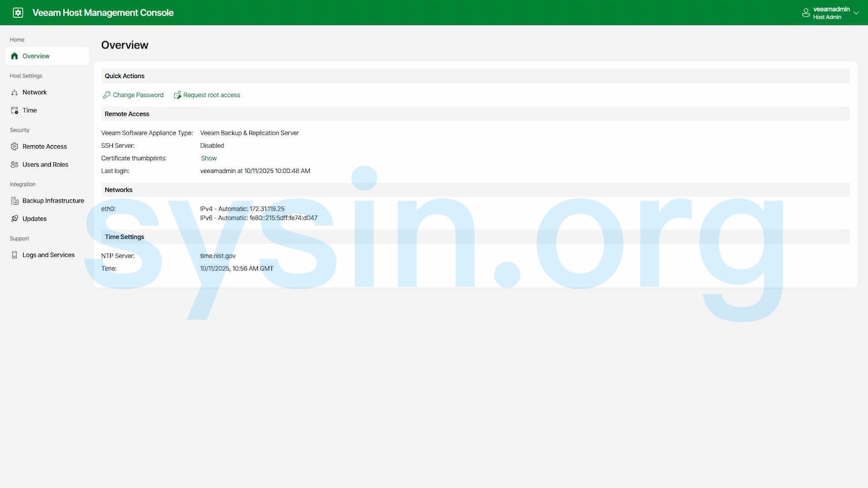Select the Overview home icon
This screenshot has height=488, width=868.
pos(15,56)
